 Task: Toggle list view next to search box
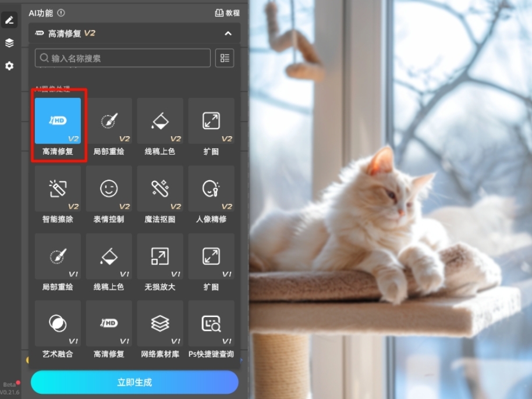coord(225,58)
